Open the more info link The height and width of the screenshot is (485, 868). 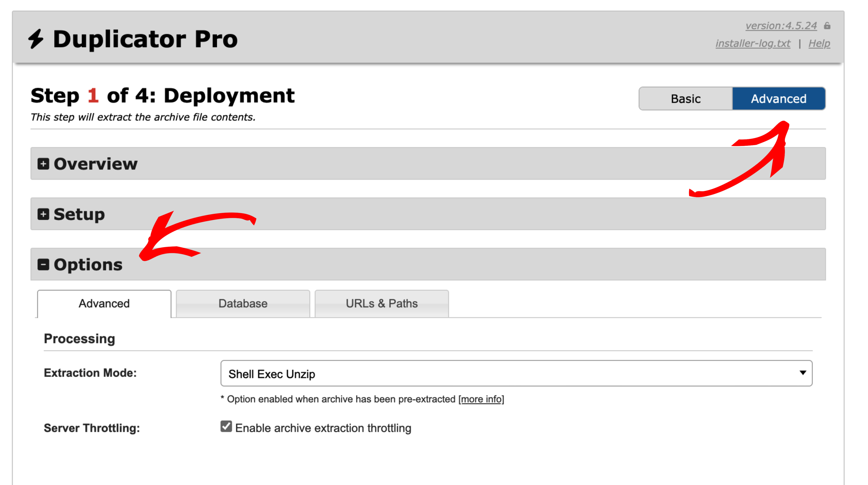click(481, 399)
